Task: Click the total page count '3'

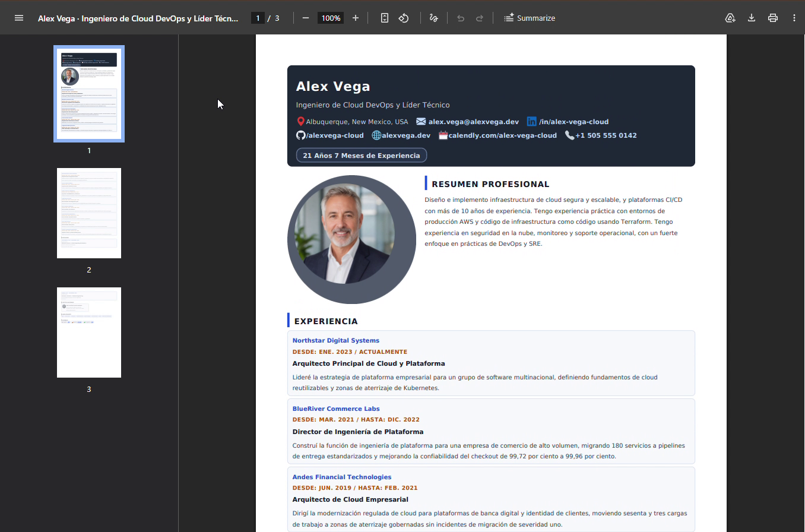Action: coord(277,18)
